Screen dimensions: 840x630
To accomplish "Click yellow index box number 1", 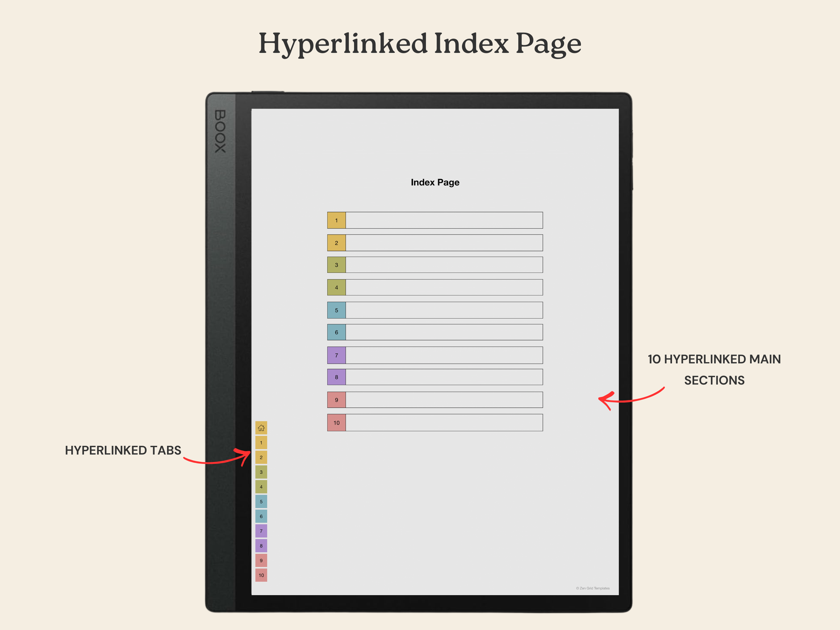I will coord(336,220).
